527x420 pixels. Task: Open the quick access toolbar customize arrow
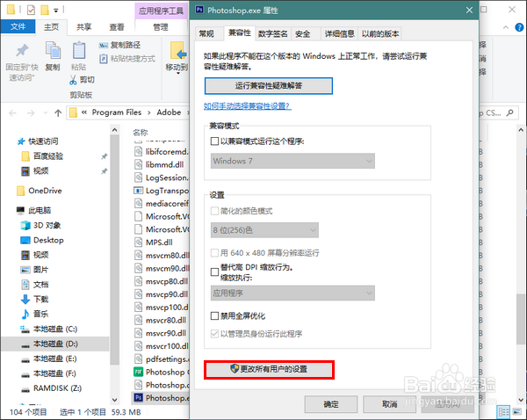56,11
